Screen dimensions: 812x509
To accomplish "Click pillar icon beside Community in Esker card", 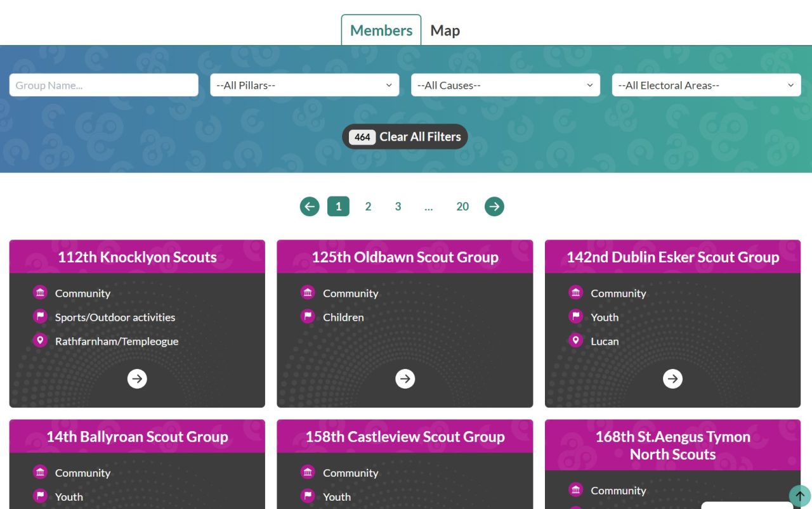I will (x=576, y=292).
